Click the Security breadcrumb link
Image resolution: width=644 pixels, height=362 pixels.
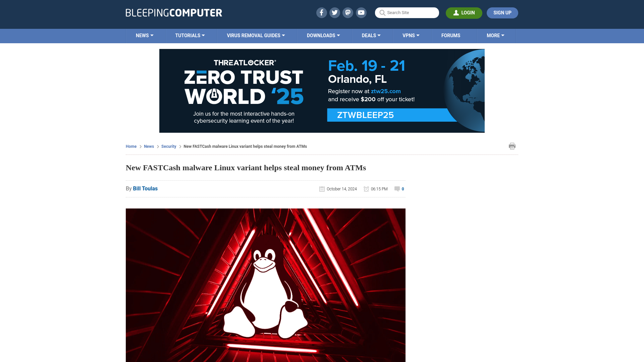tap(168, 146)
